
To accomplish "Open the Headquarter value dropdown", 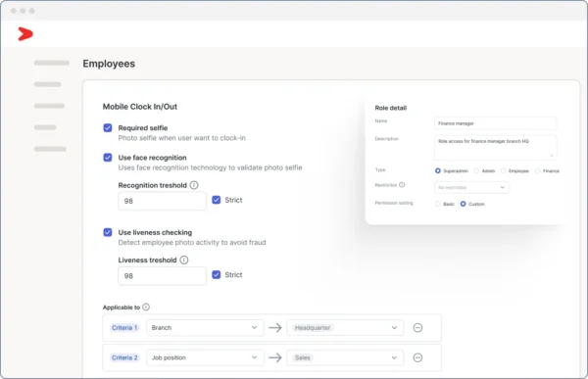I will point(345,328).
